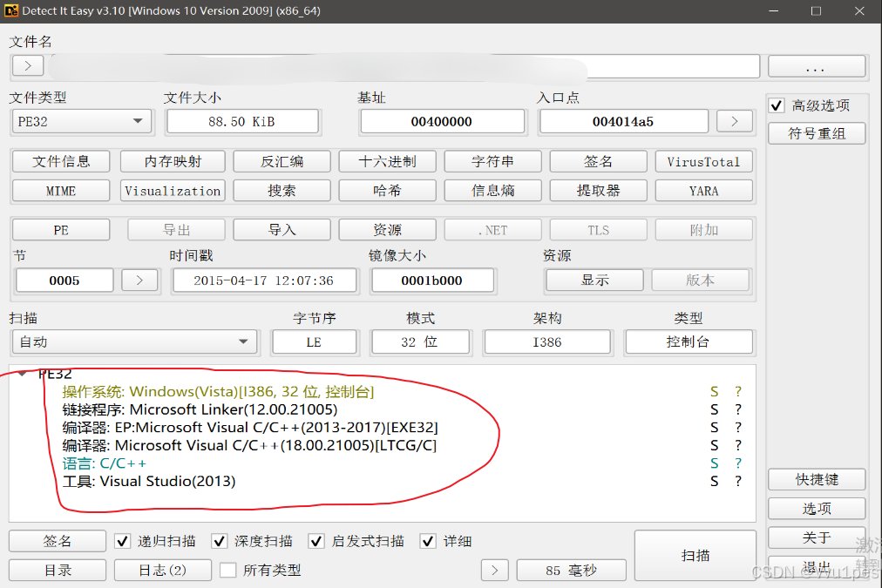
Task: Click the MIME button
Action: [x=61, y=191]
